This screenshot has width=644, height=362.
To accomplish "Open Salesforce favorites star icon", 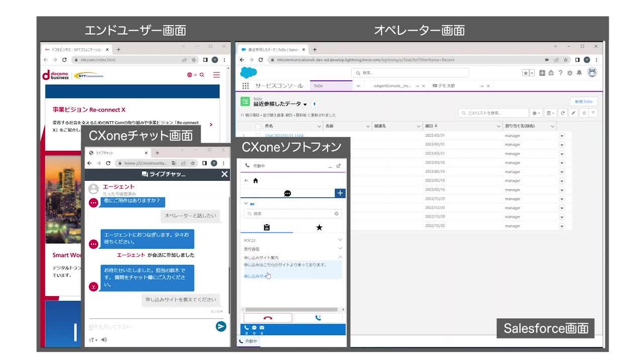I will pos(526,73).
